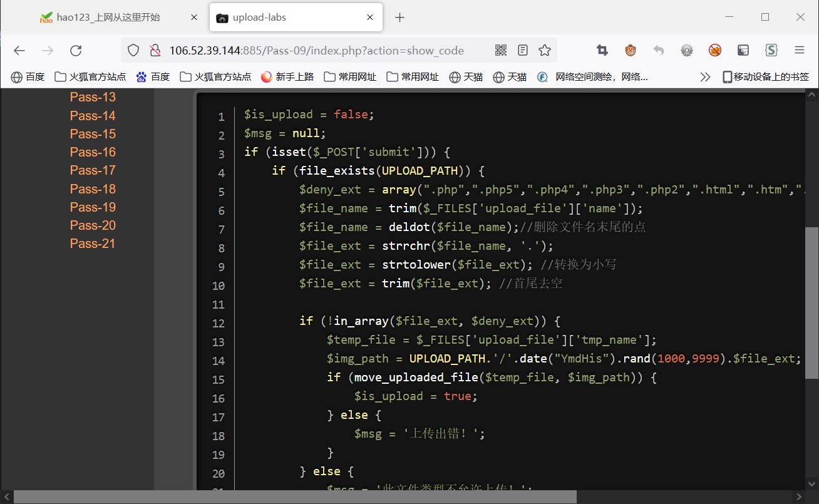Viewport: 819px width, 504px height.
Task: Open Pass-17 in the sidebar
Action: pyautogui.click(x=93, y=170)
